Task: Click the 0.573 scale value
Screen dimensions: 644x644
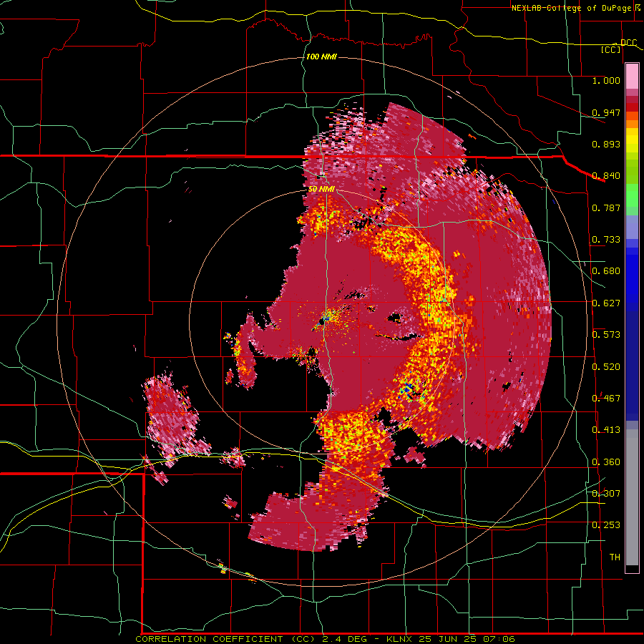Action: coord(606,335)
